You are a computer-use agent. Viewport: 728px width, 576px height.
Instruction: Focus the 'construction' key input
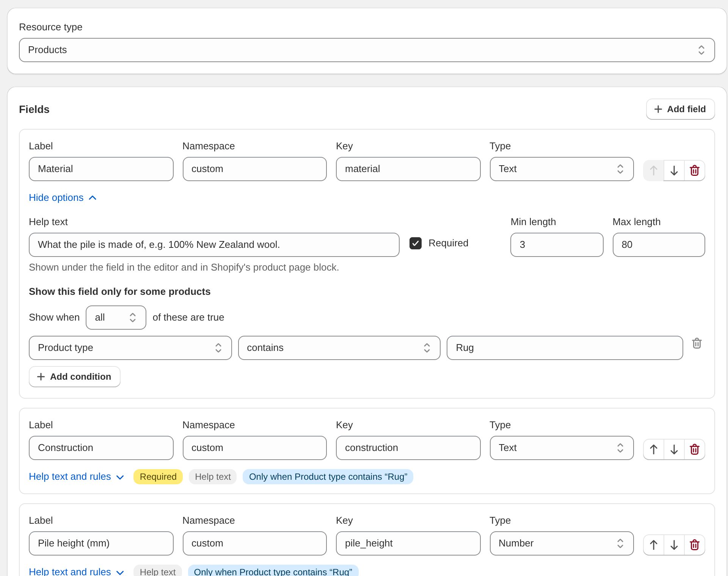408,448
